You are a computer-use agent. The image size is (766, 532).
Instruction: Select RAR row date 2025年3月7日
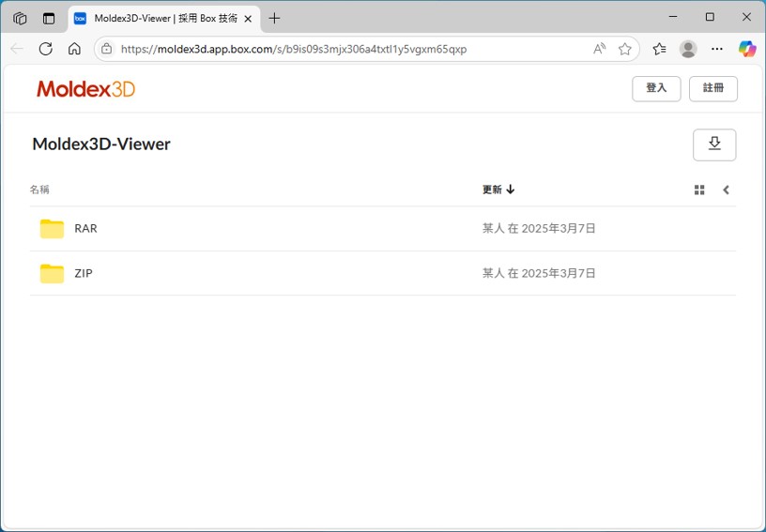point(559,228)
